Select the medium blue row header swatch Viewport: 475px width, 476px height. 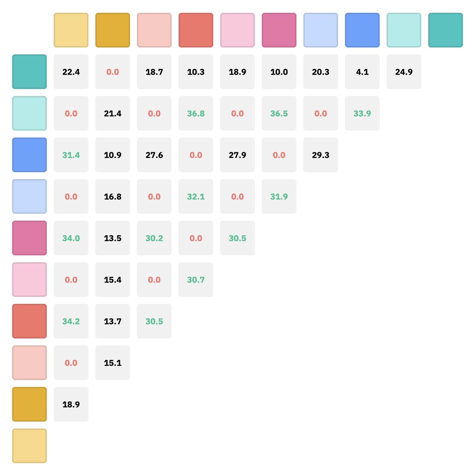[x=29, y=155]
